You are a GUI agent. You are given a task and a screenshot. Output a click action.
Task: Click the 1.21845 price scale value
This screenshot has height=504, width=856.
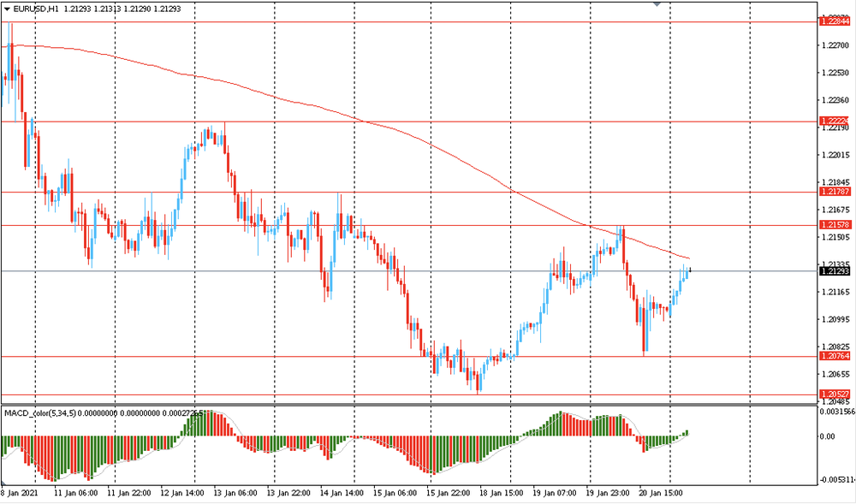click(835, 182)
